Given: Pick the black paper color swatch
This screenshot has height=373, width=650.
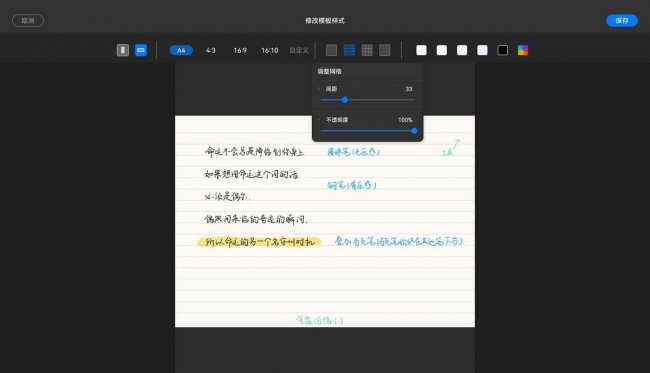Looking at the screenshot, I should 502,50.
